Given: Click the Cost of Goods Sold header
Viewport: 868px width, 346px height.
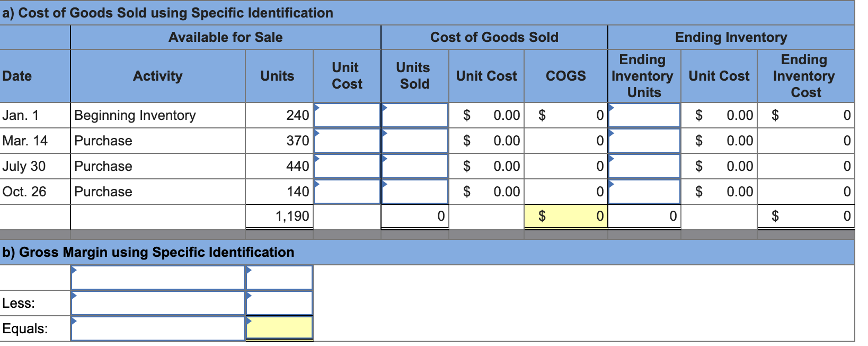Looking at the screenshot, I should tap(494, 37).
